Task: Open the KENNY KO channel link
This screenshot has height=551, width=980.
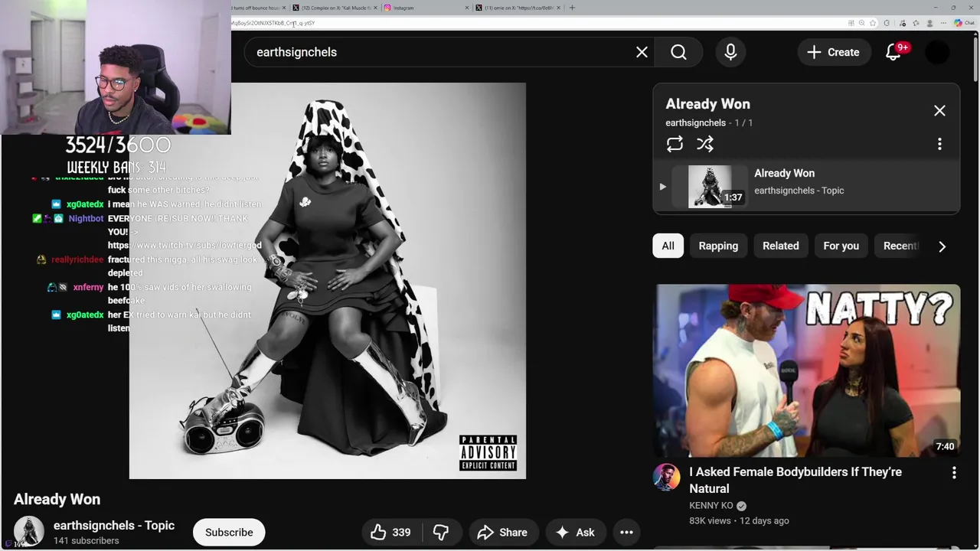Action: tap(710, 505)
